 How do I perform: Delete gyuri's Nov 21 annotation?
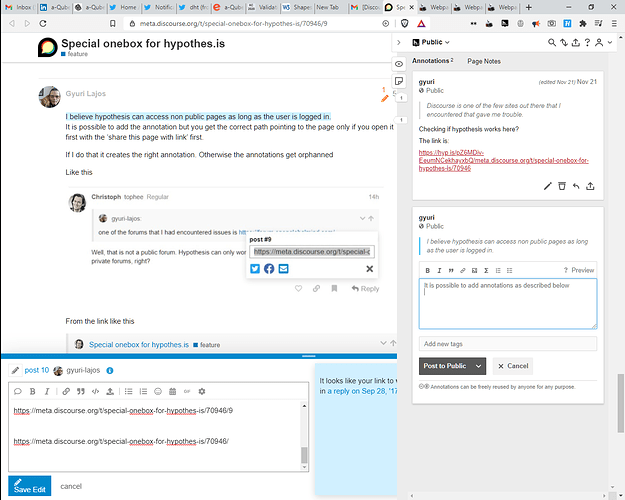[x=562, y=186]
